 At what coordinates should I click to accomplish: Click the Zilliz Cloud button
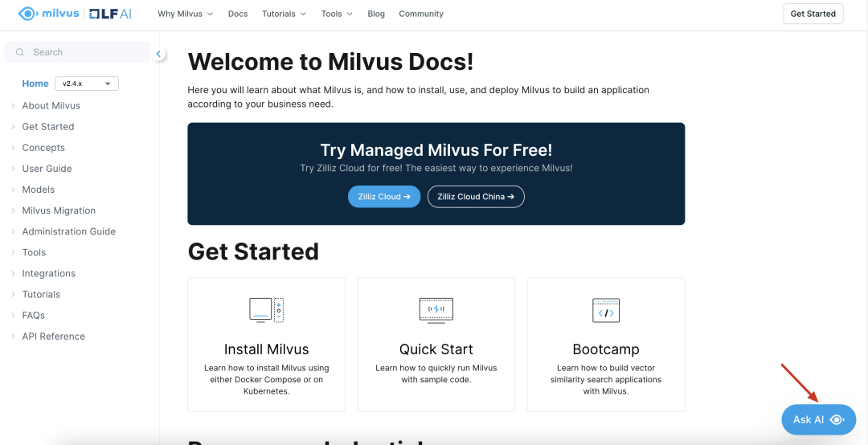[384, 197]
